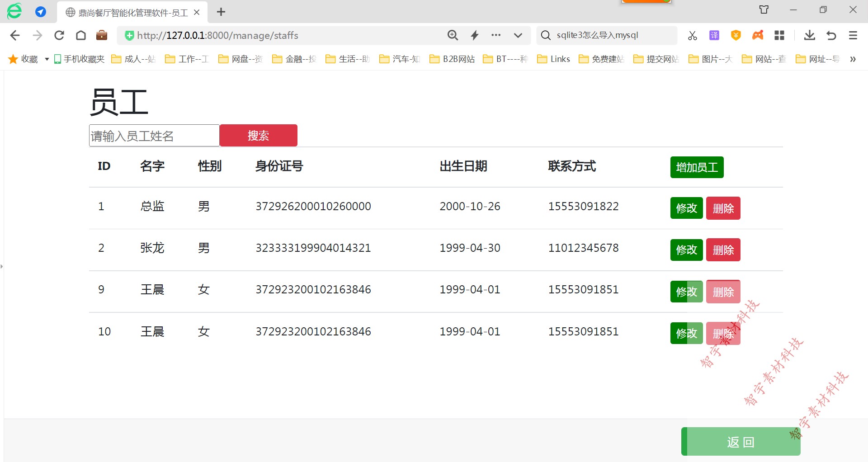This screenshot has height=462, width=868.
Task: Click the 联系方式 column header
Action: (x=572, y=166)
